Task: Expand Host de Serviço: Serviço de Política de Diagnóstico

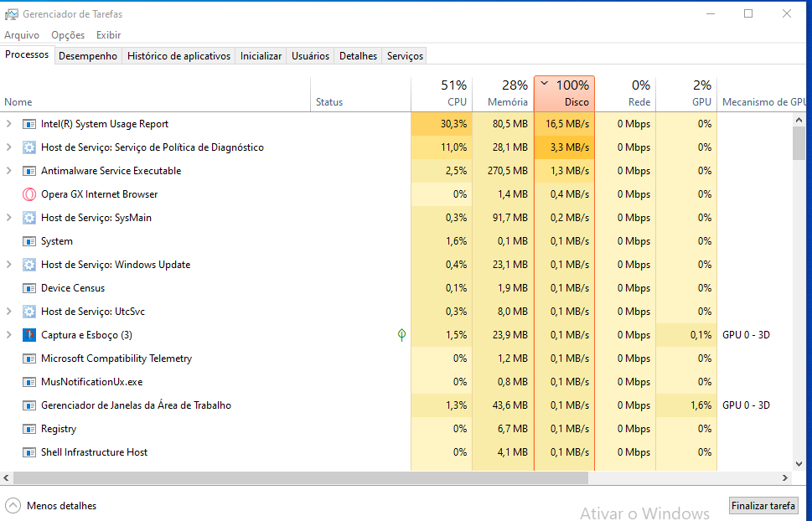Action: 9,147
